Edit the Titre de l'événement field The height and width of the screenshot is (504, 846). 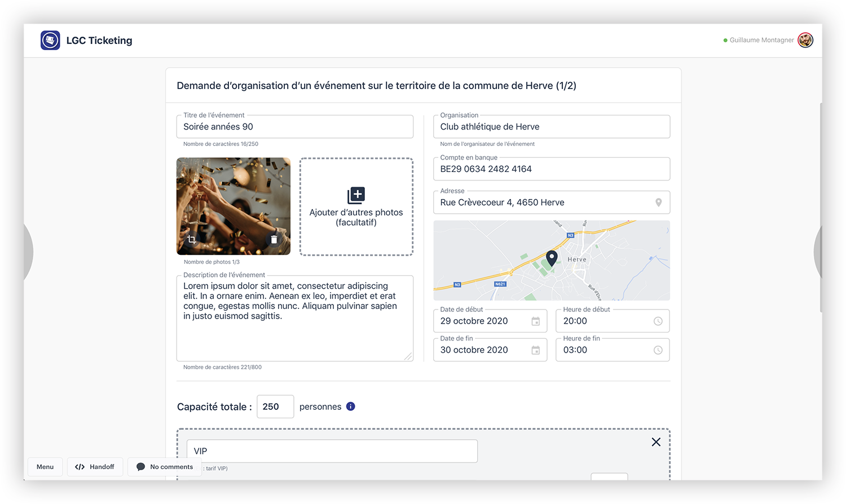(x=295, y=127)
